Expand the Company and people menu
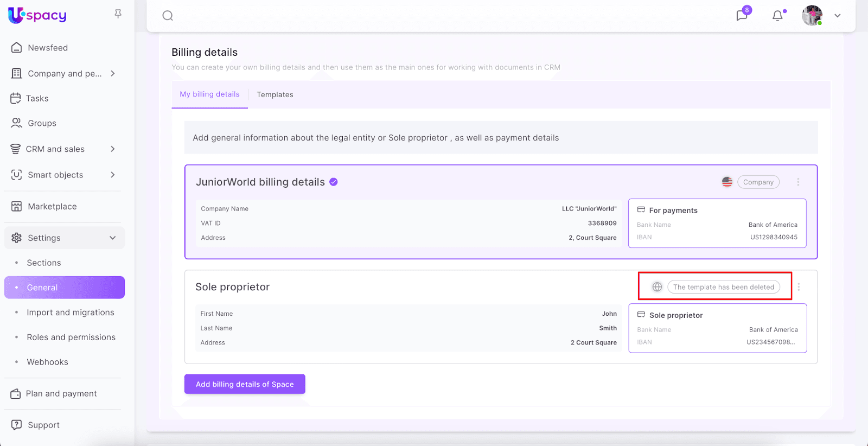868x446 pixels. click(x=112, y=73)
